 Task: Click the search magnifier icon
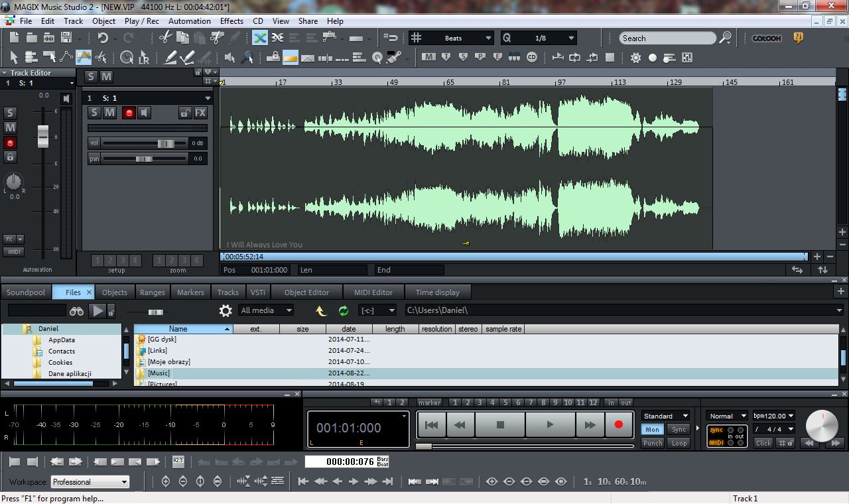725,38
